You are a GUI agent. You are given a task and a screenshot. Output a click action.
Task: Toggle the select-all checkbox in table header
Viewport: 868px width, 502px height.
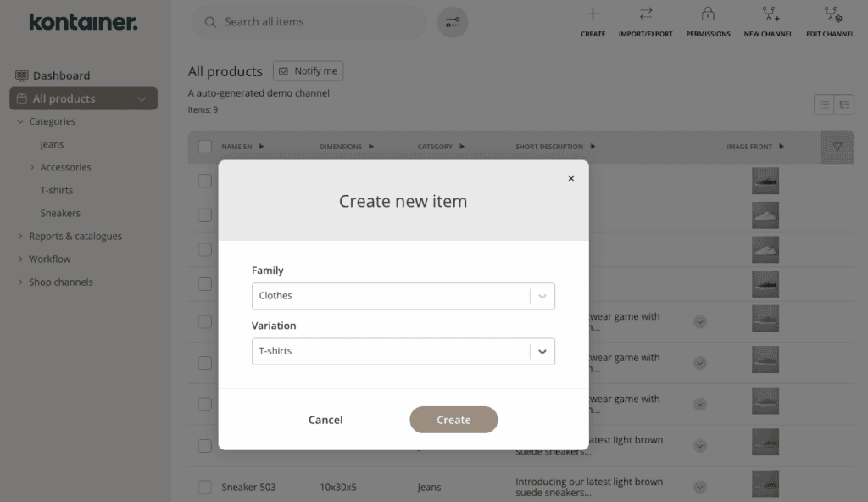pyautogui.click(x=205, y=147)
